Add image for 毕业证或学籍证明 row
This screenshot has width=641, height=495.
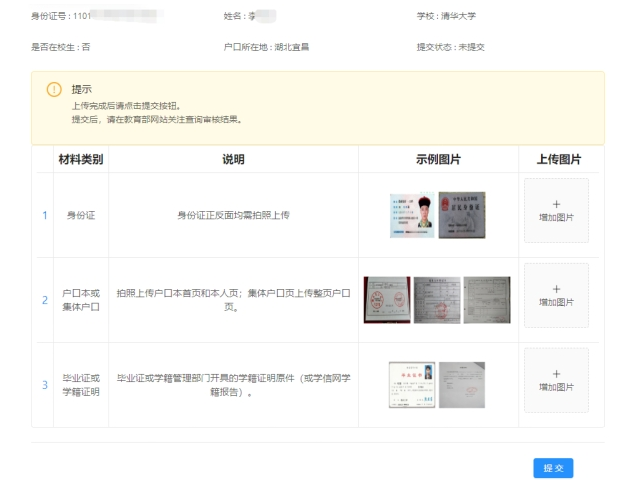point(556,380)
